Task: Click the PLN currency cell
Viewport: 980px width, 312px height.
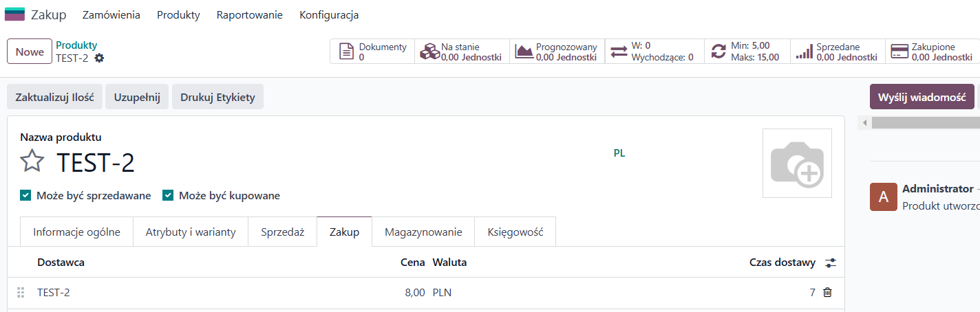Action: coord(442,293)
